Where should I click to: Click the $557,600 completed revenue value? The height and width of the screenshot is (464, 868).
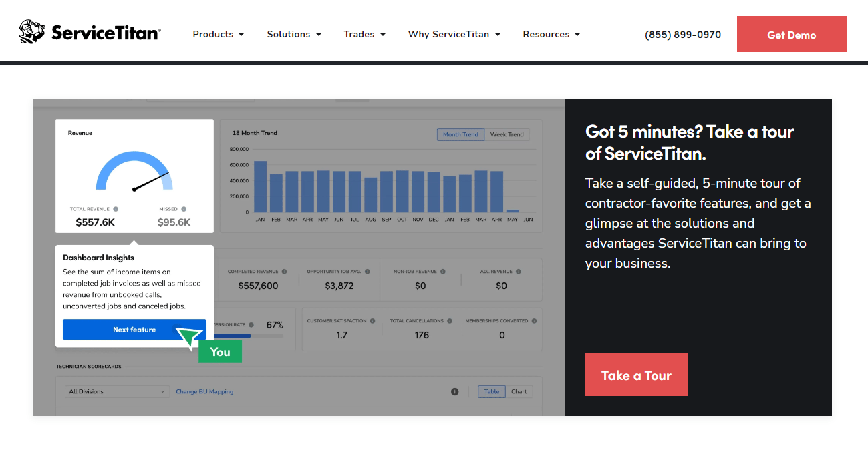coord(258,286)
